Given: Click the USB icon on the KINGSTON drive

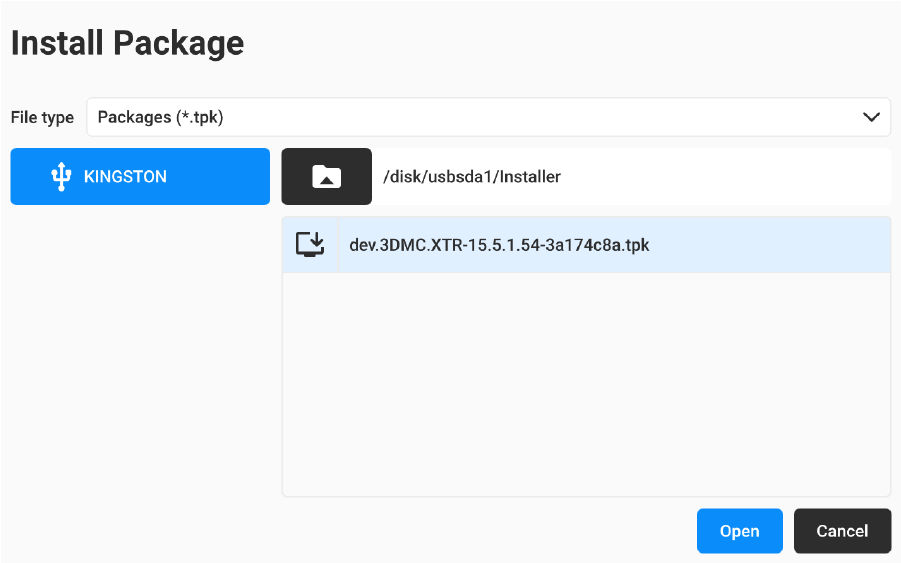Looking at the screenshot, I should (62, 177).
